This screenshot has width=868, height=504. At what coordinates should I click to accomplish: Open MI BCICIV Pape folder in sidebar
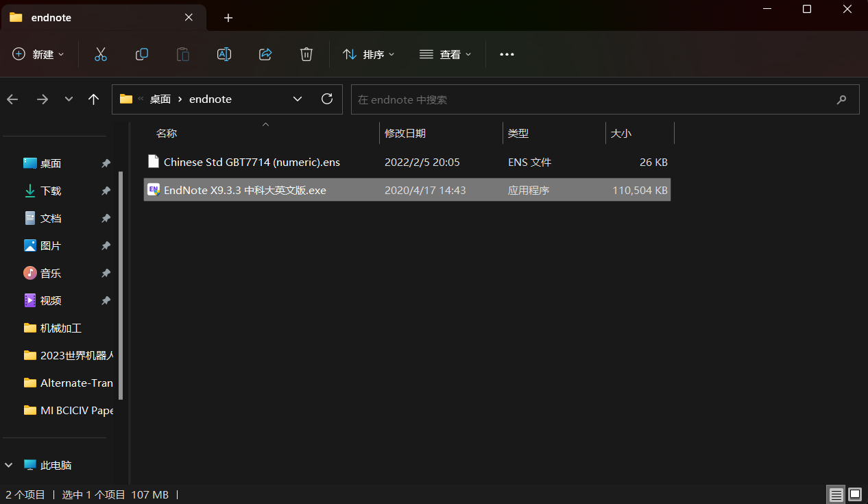[68, 410]
